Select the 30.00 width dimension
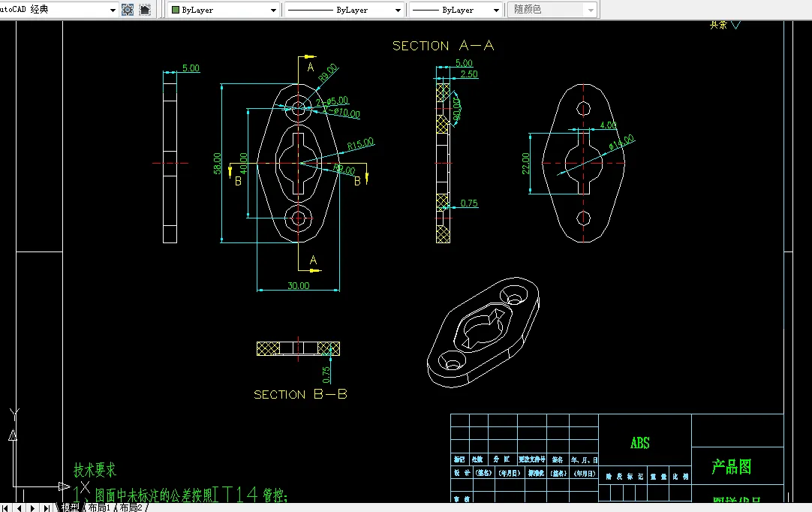 pos(298,285)
